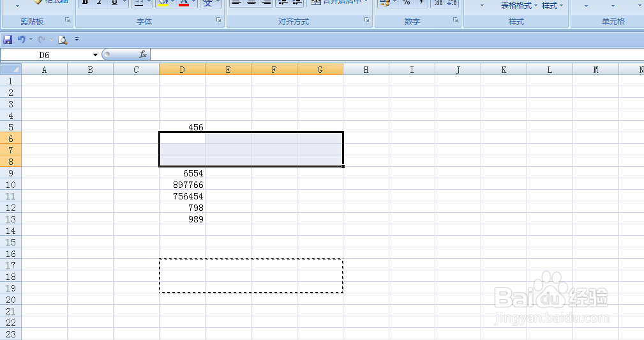Select column D header

coord(183,70)
